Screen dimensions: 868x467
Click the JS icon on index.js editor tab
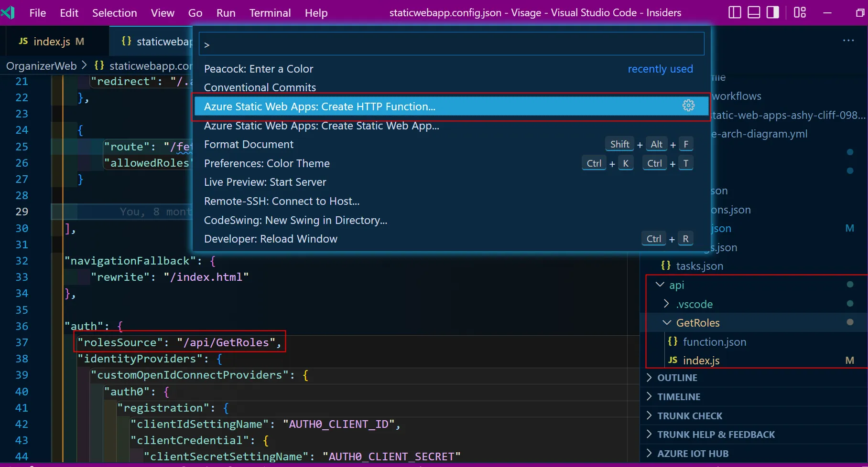23,42
